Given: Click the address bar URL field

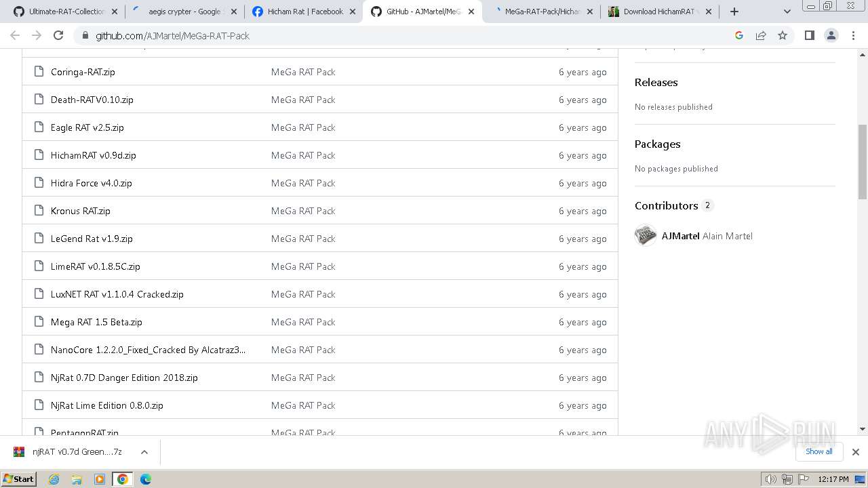Looking at the screenshot, I should [407, 35].
